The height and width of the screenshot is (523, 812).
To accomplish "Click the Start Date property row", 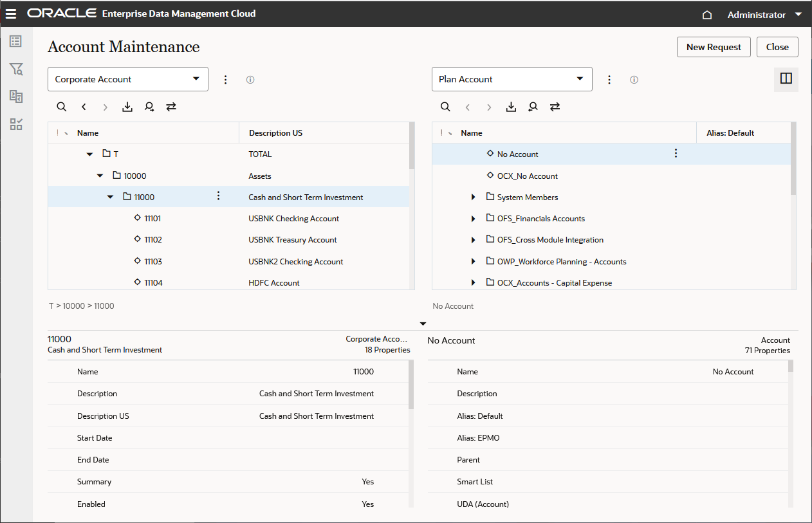I will (228, 438).
